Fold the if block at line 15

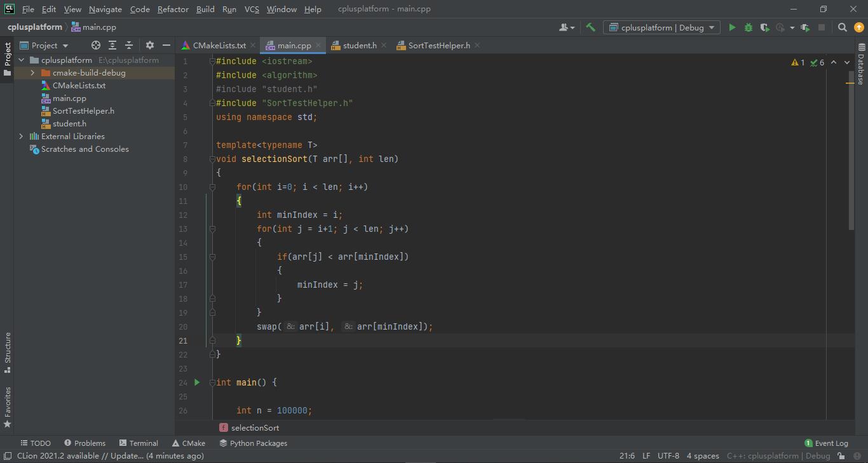point(212,257)
